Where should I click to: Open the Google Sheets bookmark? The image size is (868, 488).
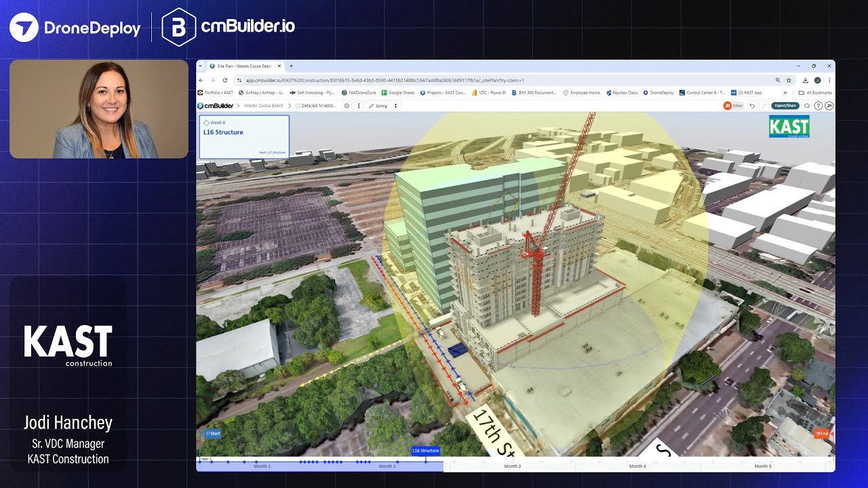coord(398,93)
